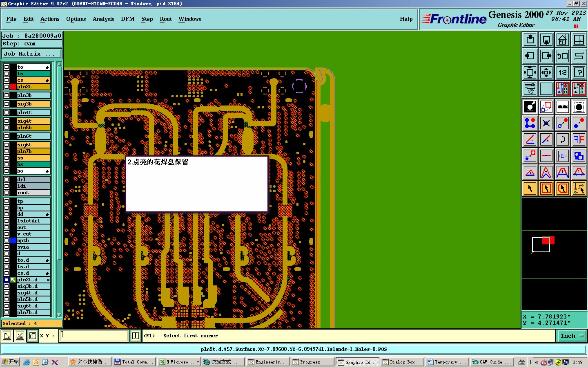588x368 pixels.
Task: Toggle checkbox for layer npth
Action: (7, 240)
